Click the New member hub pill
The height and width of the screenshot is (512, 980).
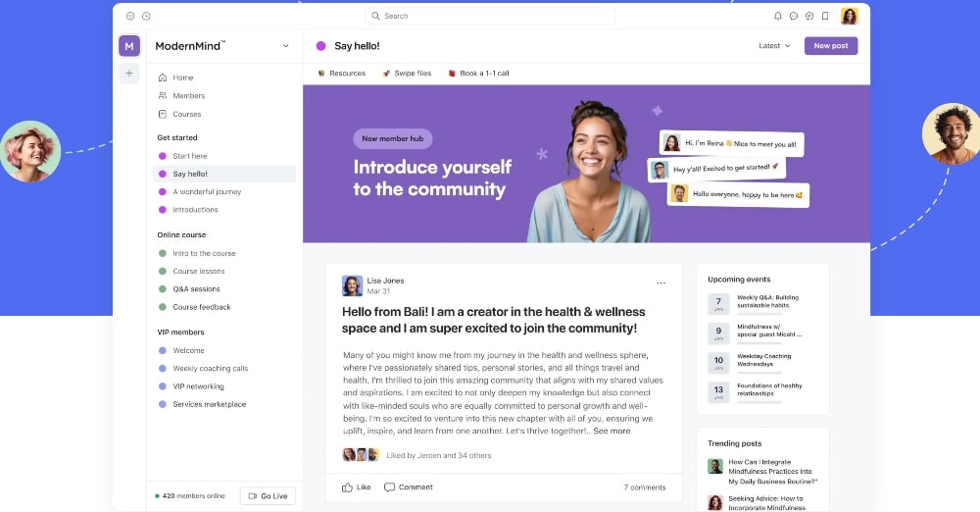click(393, 139)
